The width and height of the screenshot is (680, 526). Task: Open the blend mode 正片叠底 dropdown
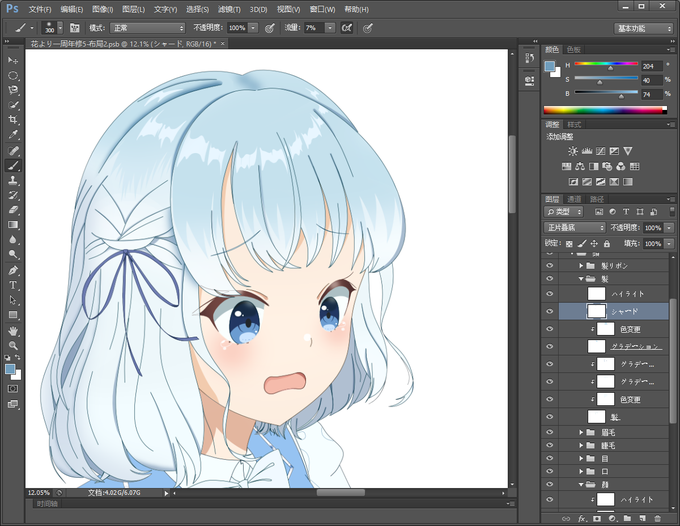(x=574, y=228)
